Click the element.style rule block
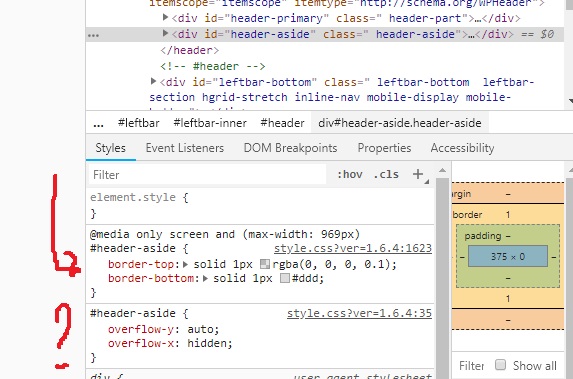 tap(260, 205)
